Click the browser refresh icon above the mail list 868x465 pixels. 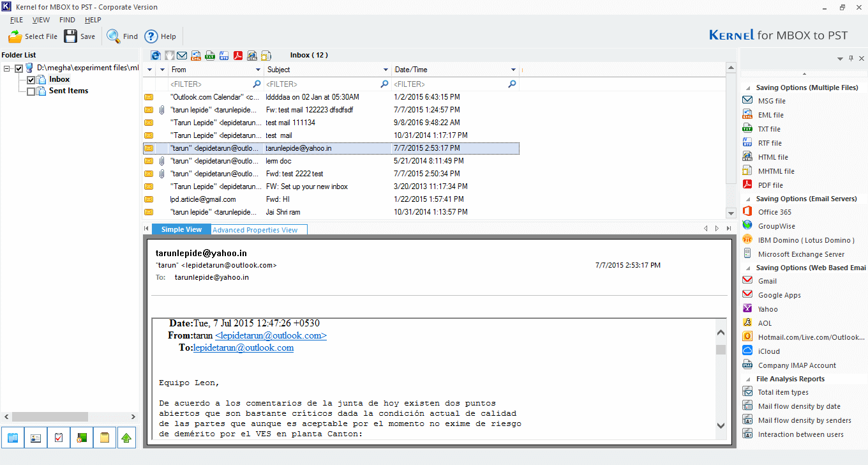(156, 55)
